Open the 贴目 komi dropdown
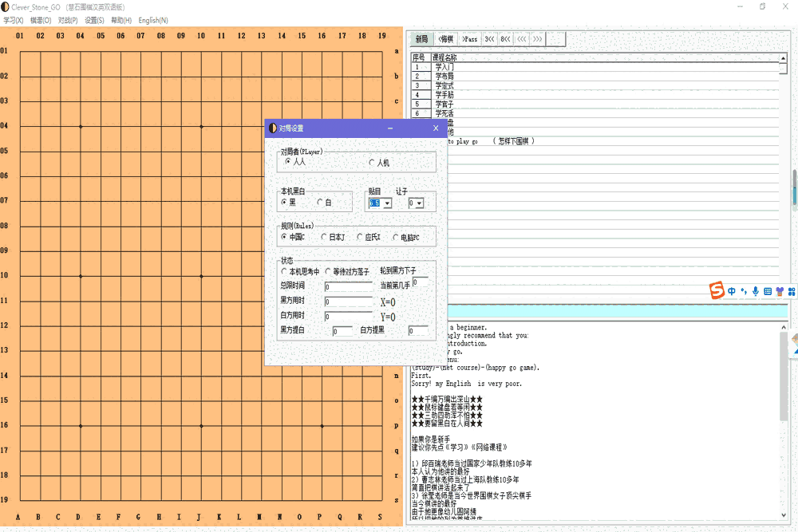Image resolution: width=798 pixels, height=532 pixels. click(388, 203)
